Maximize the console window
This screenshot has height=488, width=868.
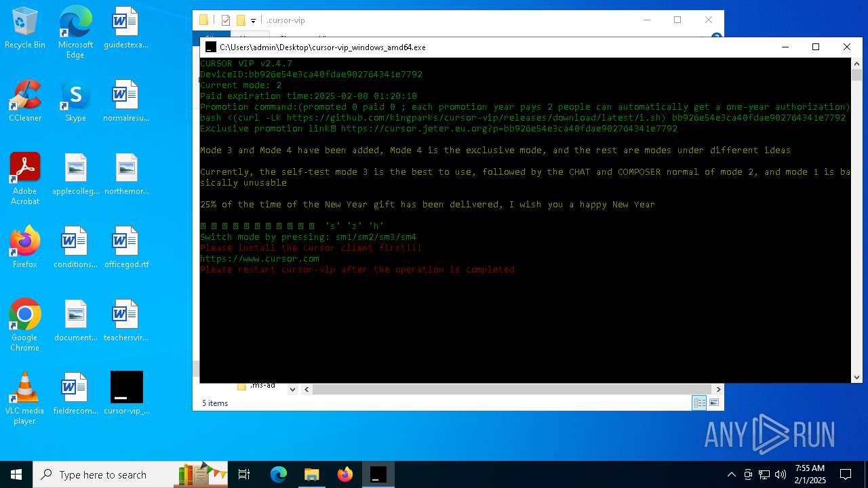816,47
